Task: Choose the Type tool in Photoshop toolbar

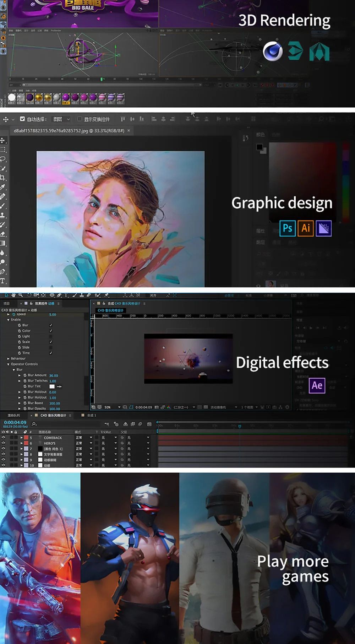Action: pos(3,281)
